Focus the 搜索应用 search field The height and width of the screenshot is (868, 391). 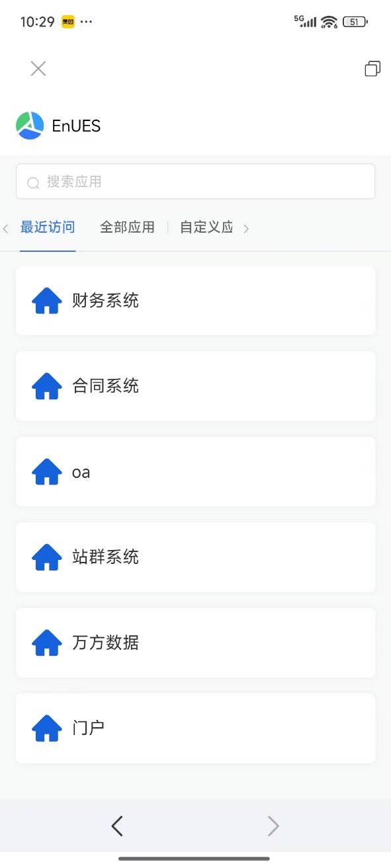pos(195,182)
